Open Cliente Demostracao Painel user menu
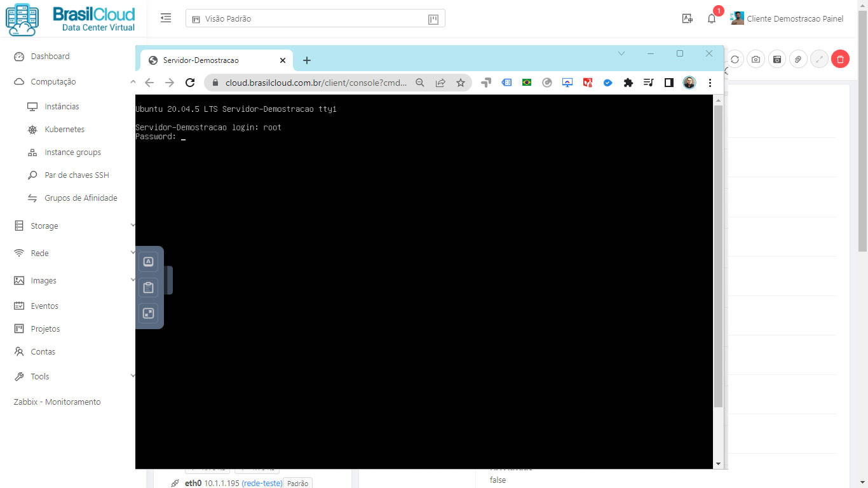 (787, 18)
